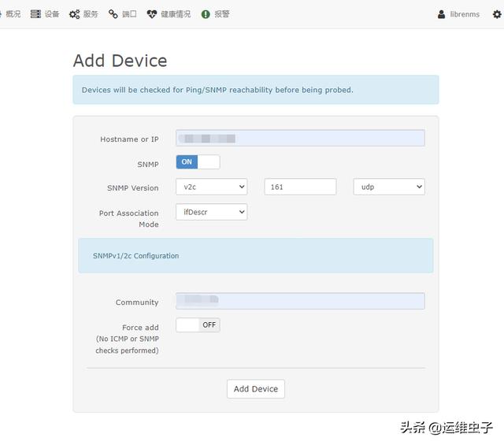Click the 'SNMPv1/2c Configuration' heading text
This screenshot has height=445, width=504.
136,256
